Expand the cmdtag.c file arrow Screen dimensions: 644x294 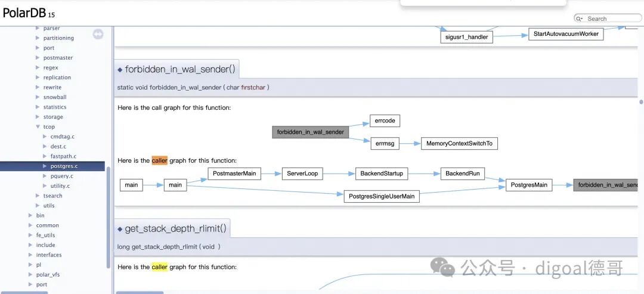pyautogui.click(x=45, y=137)
